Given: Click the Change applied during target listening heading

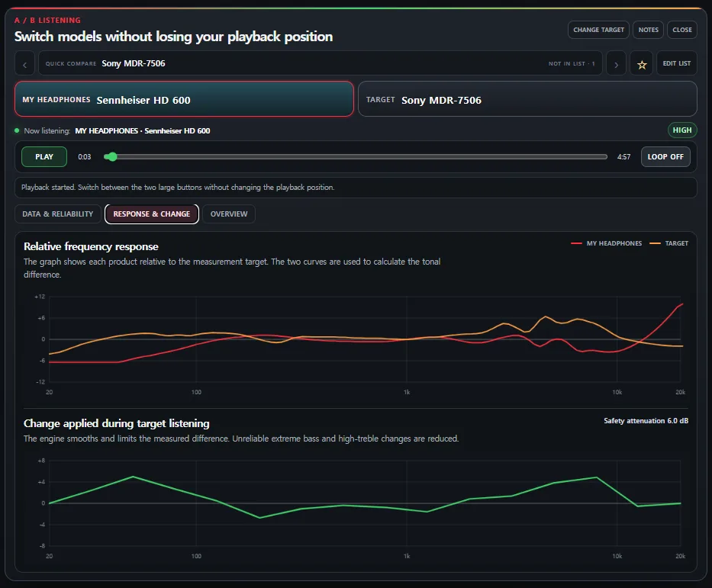Looking at the screenshot, I should 116,423.
